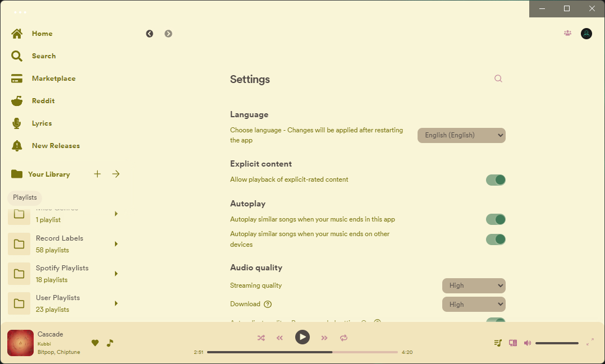
Task: Click the Your Library folder icon
Action: tap(17, 174)
